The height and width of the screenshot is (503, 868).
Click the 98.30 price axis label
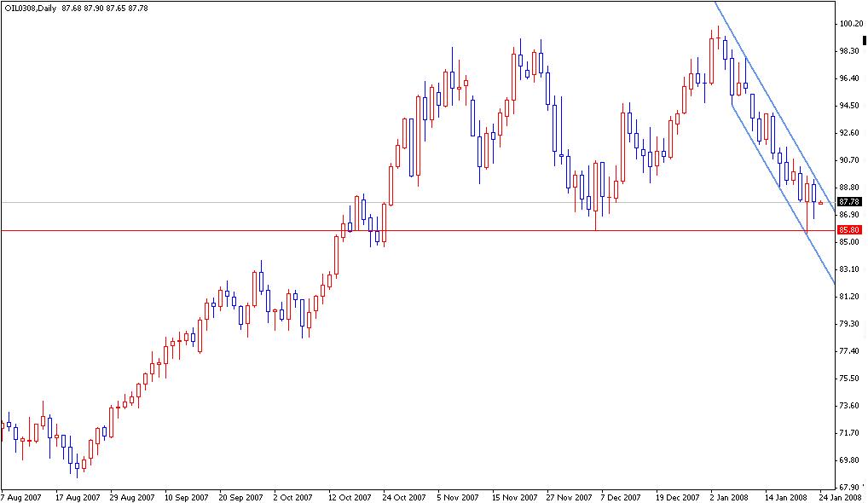[850, 51]
